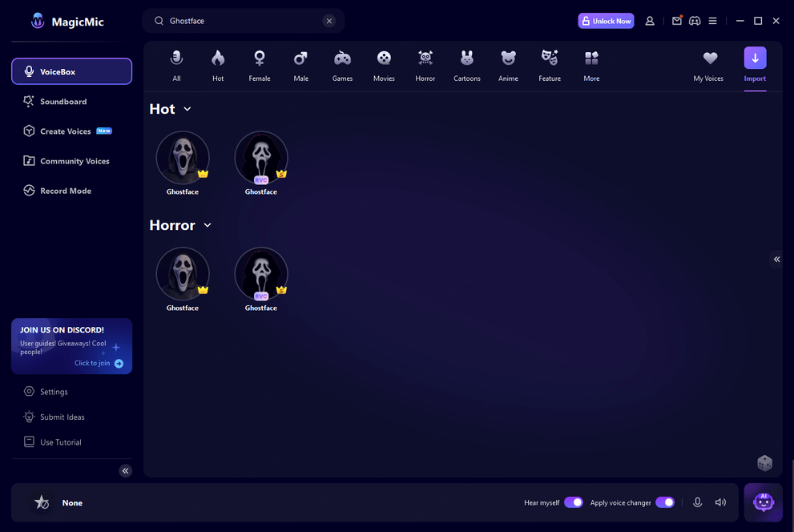Image resolution: width=794 pixels, height=532 pixels.
Task: Toggle the Hear myself switch
Action: point(574,502)
